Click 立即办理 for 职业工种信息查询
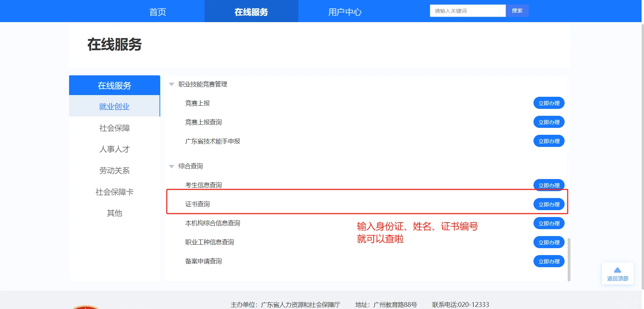The height and width of the screenshot is (309, 644). coord(549,242)
